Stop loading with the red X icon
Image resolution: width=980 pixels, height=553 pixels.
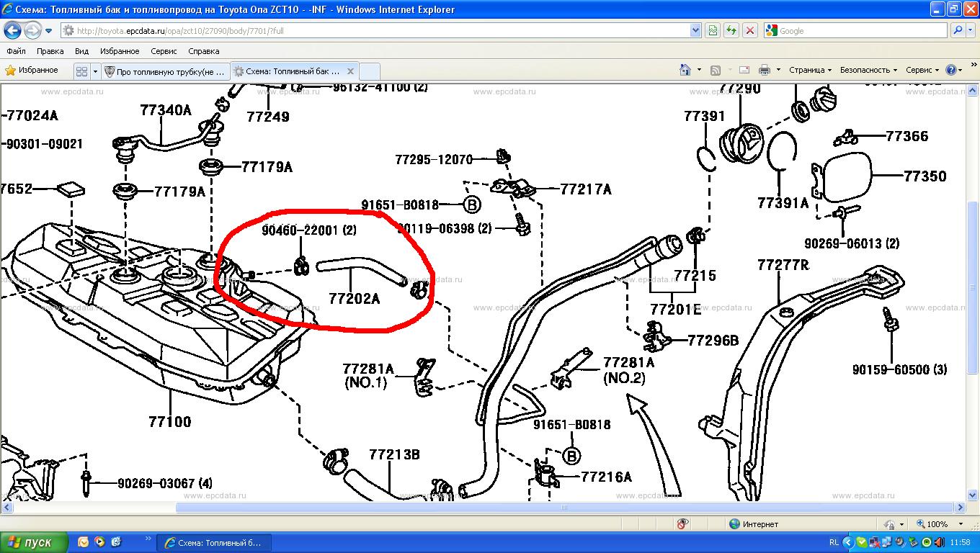click(x=750, y=30)
